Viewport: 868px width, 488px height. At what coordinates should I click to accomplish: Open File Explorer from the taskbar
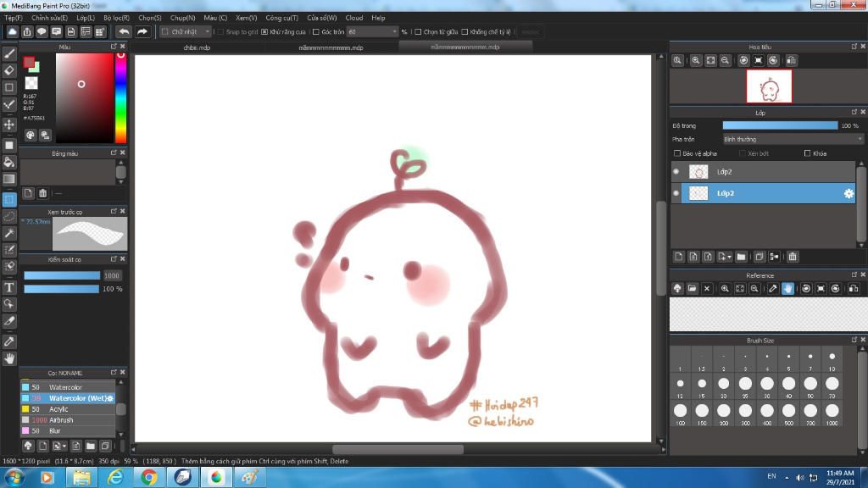coord(81,477)
